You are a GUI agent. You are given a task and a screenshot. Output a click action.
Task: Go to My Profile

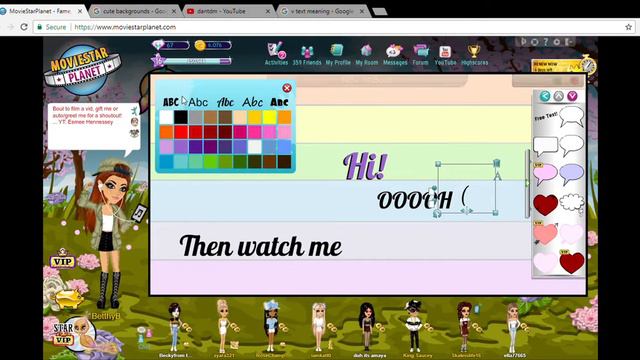pyautogui.click(x=338, y=55)
